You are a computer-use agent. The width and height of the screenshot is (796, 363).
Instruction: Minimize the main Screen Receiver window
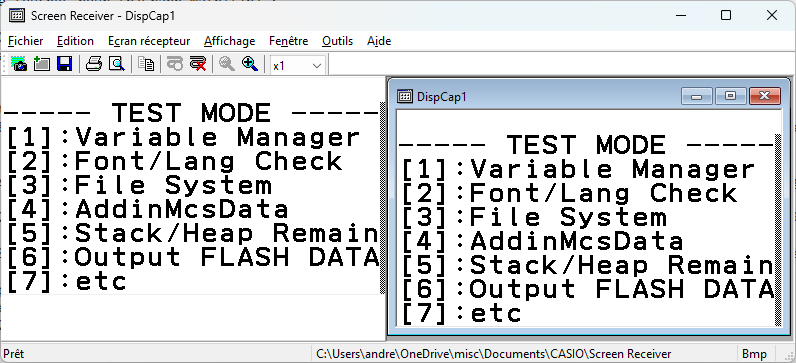(x=681, y=15)
